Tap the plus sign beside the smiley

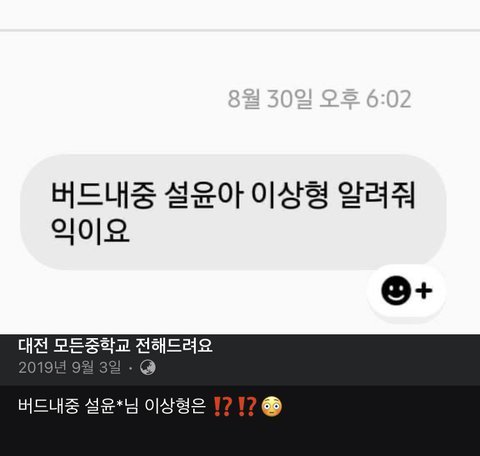(x=424, y=290)
